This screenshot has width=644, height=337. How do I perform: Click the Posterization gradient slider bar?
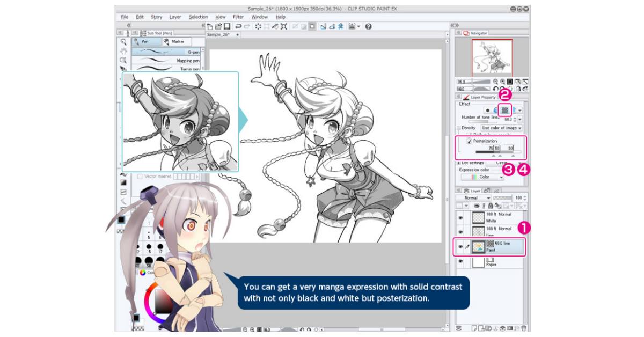pyautogui.click(x=498, y=152)
